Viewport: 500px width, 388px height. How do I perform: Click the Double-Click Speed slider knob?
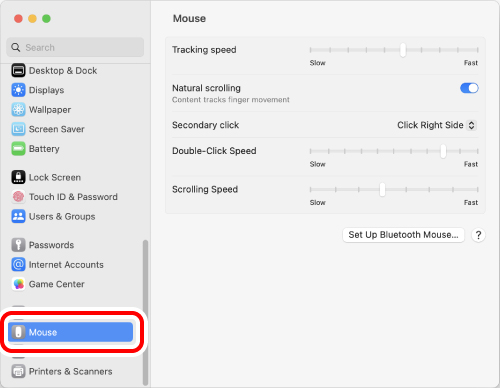point(443,151)
